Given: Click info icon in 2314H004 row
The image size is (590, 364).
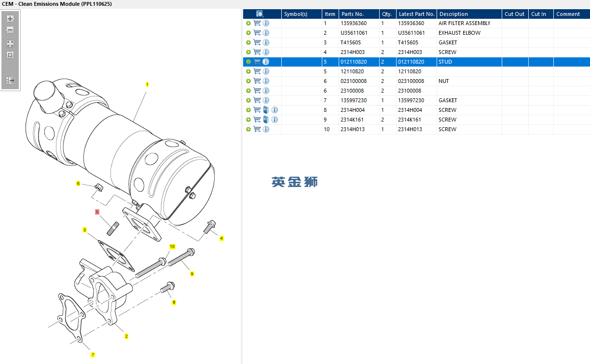Looking at the screenshot, I should pyautogui.click(x=274, y=110).
